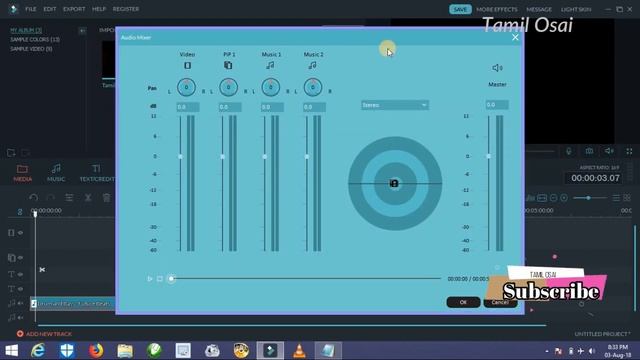Screen dimensions: 640x360
Task: Collapse the album list panel arrow
Action: (x=82, y=31)
